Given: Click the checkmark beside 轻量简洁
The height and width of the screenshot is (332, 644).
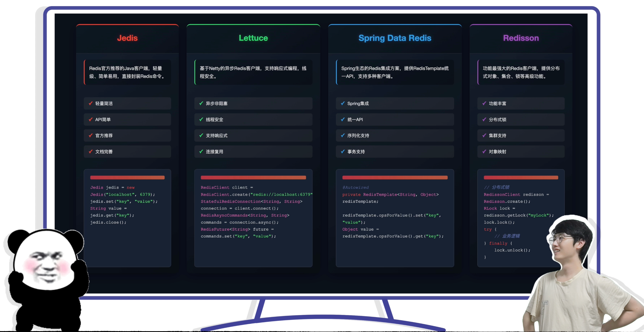Looking at the screenshot, I should (91, 103).
